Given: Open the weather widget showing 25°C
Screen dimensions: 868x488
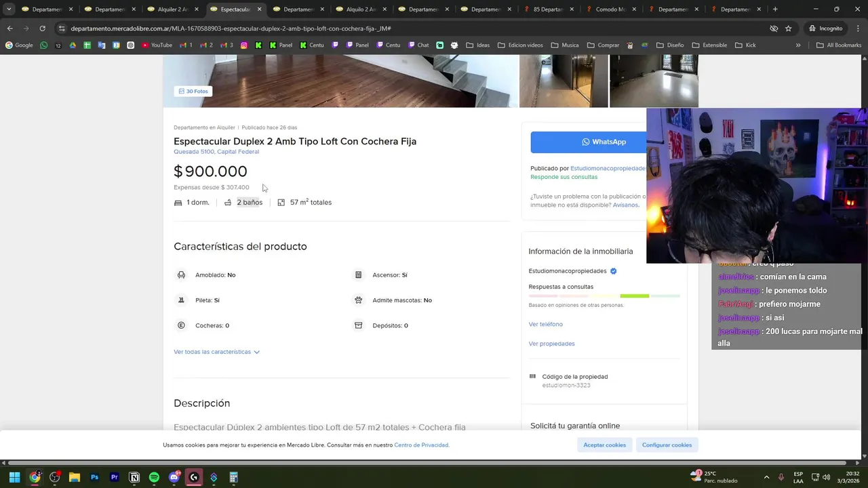Looking at the screenshot, I should 714,477.
